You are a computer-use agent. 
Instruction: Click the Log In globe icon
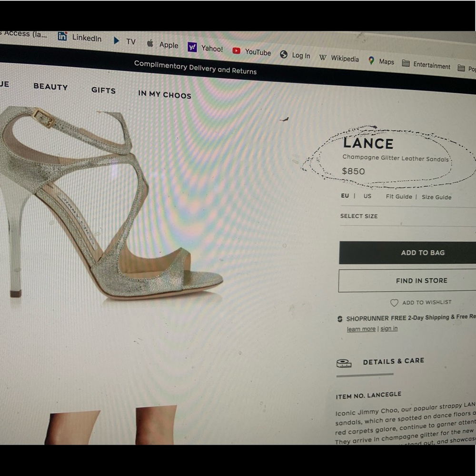284,54
